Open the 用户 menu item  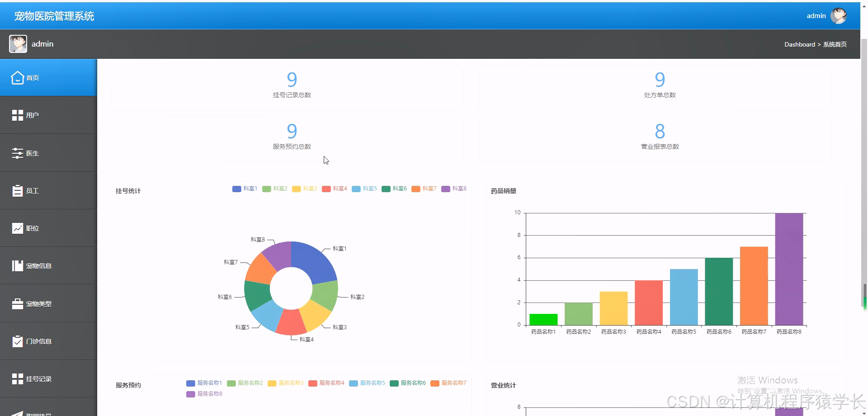[48, 115]
